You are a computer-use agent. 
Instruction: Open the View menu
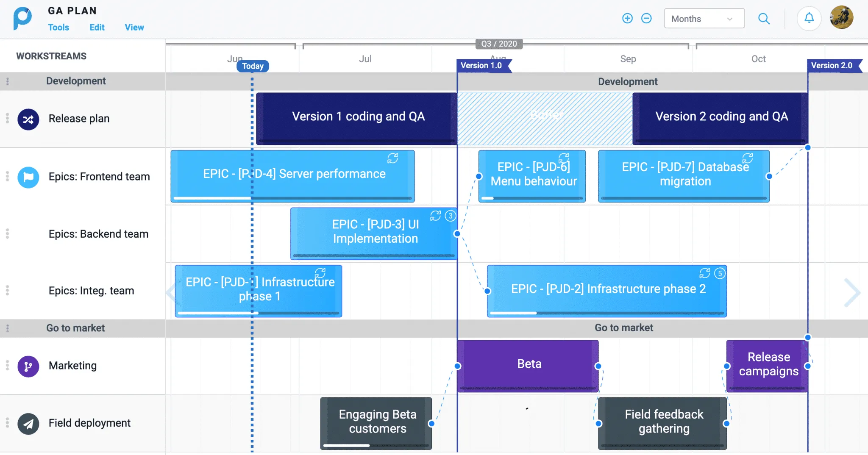point(134,27)
